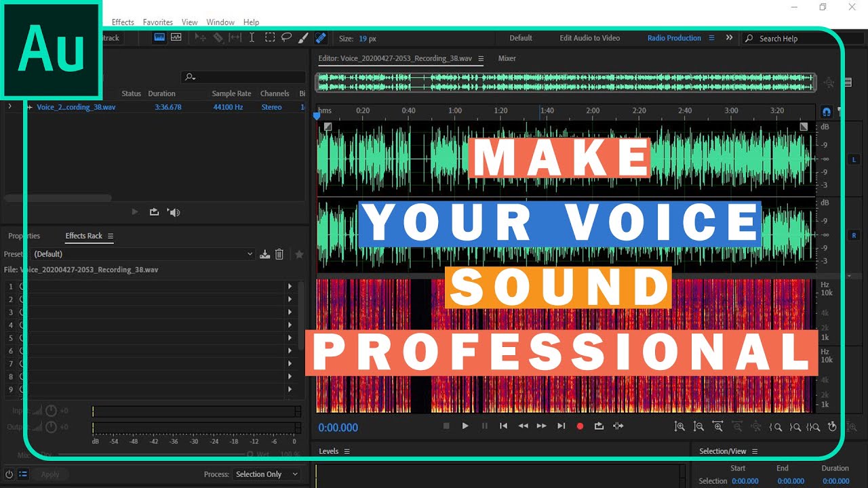This screenshot has width=868, height=488.
Task: Toggle loop playback in the transport
Action: (599, 426)
